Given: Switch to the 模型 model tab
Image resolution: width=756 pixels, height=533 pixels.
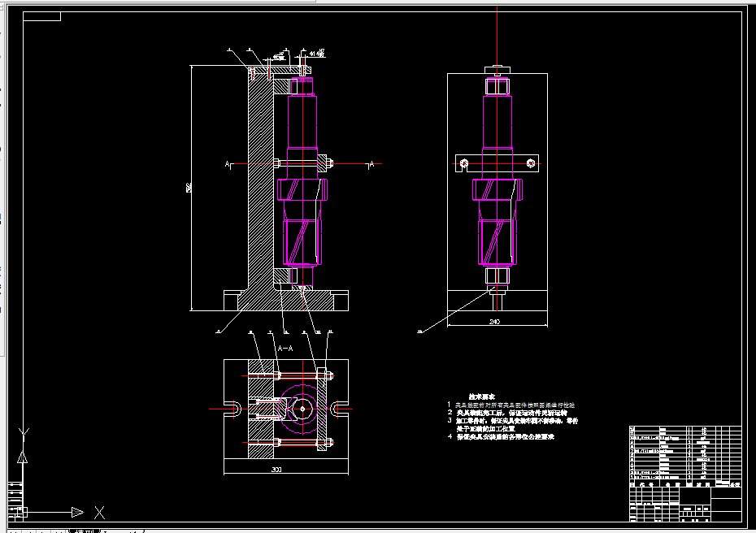Looking at the screenshot, I should click(x=85, y=531).
